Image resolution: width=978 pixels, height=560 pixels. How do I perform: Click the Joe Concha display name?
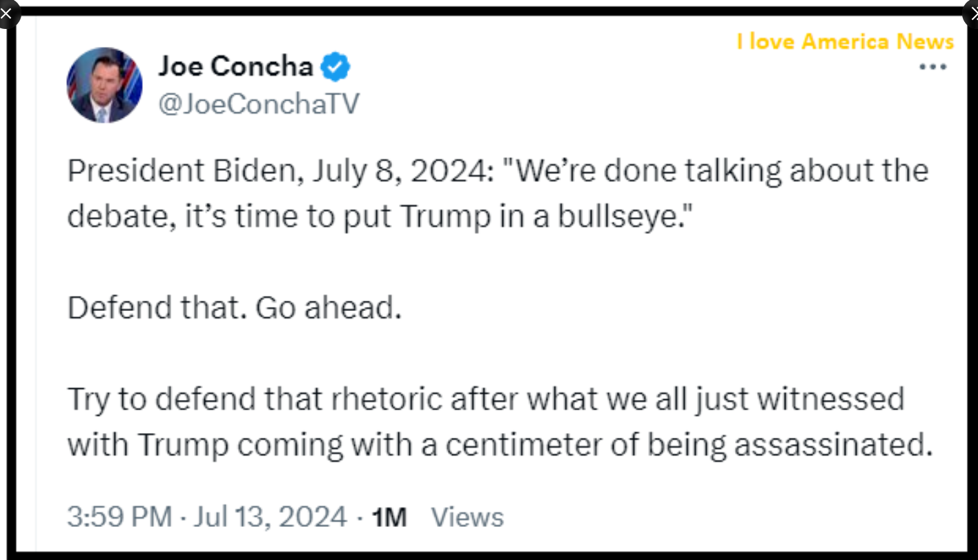(x=235, y=66)
